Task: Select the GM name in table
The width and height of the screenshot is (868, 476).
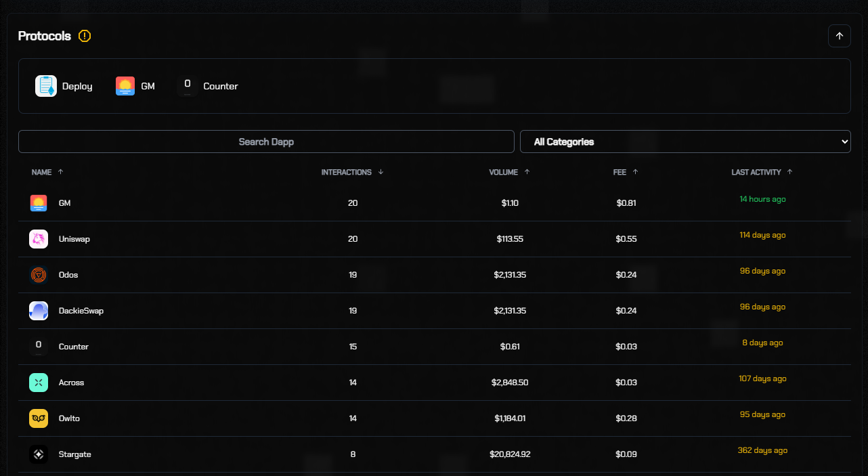Action: (64, 203)
